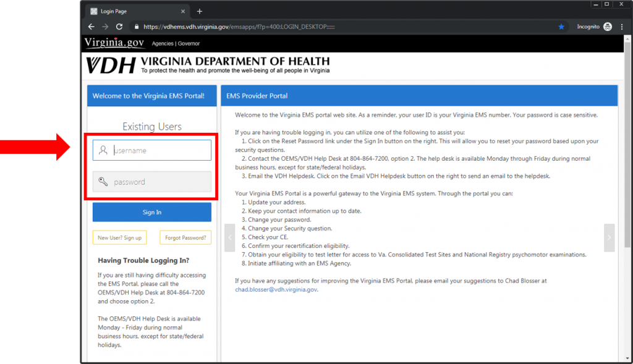Click the person icon in the username field

point(103,150)
